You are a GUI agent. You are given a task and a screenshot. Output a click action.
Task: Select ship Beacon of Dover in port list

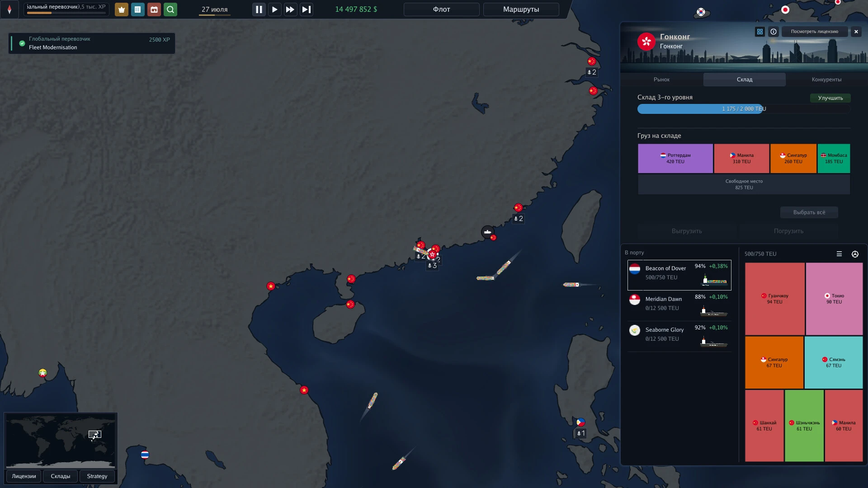tap(679, 275)
